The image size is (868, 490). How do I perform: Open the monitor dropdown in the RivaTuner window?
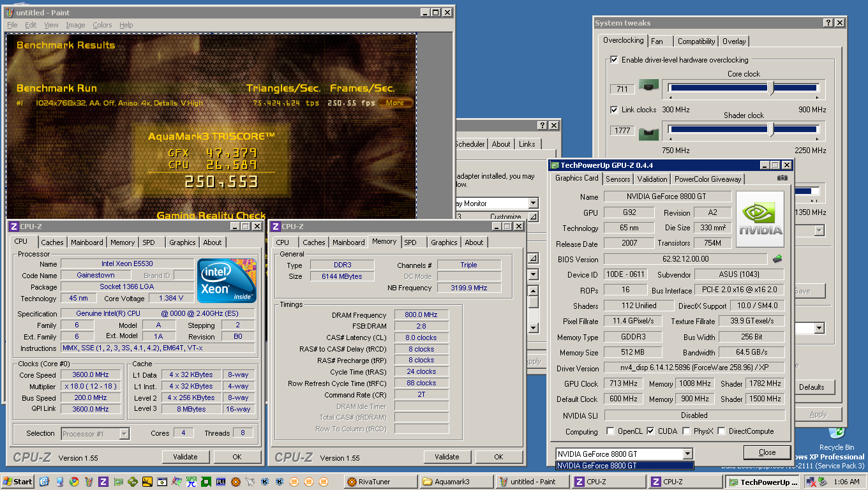(x=533, y=204)
